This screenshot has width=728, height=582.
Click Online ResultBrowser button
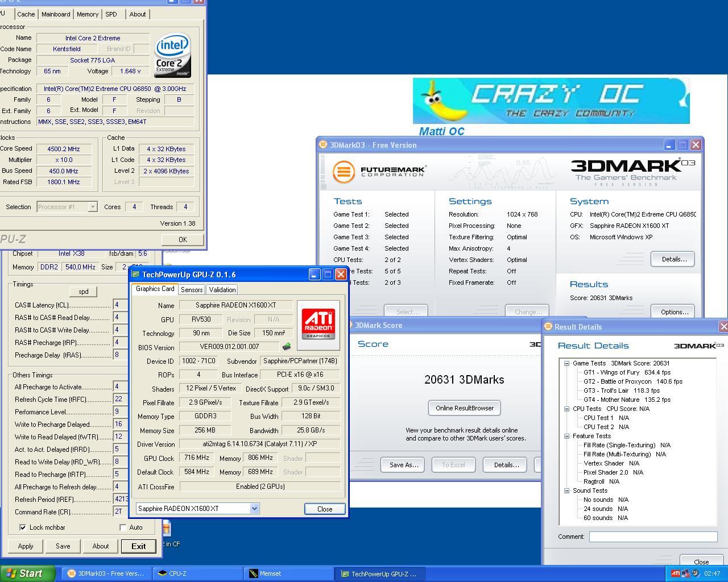tap(464, 408)
